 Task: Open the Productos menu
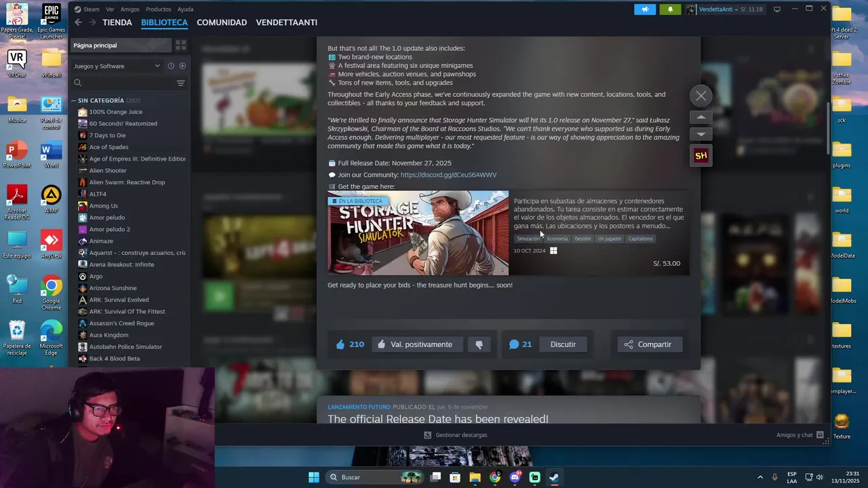pyautogui.click(x=159, y=9)
